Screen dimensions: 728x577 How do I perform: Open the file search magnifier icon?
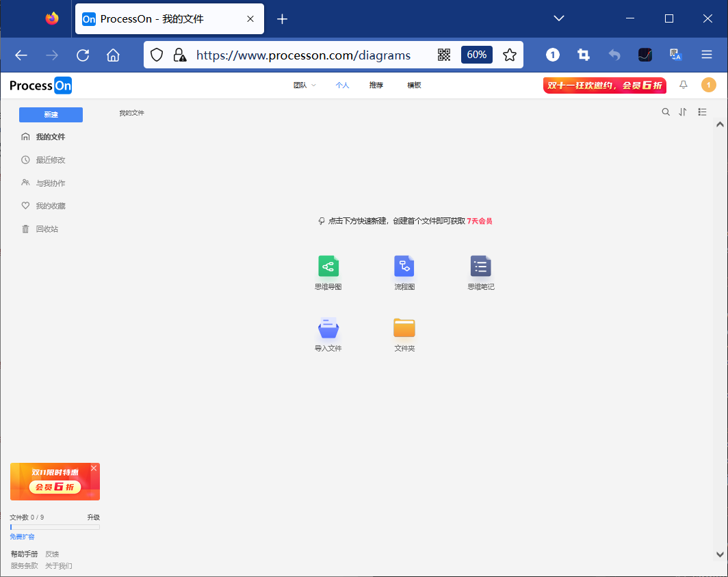tap(666, 112)
